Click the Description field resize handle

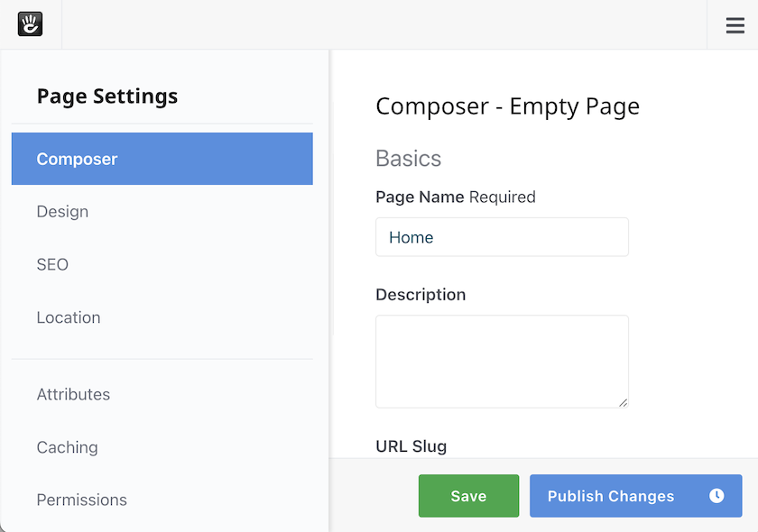(x=624, y=404)
